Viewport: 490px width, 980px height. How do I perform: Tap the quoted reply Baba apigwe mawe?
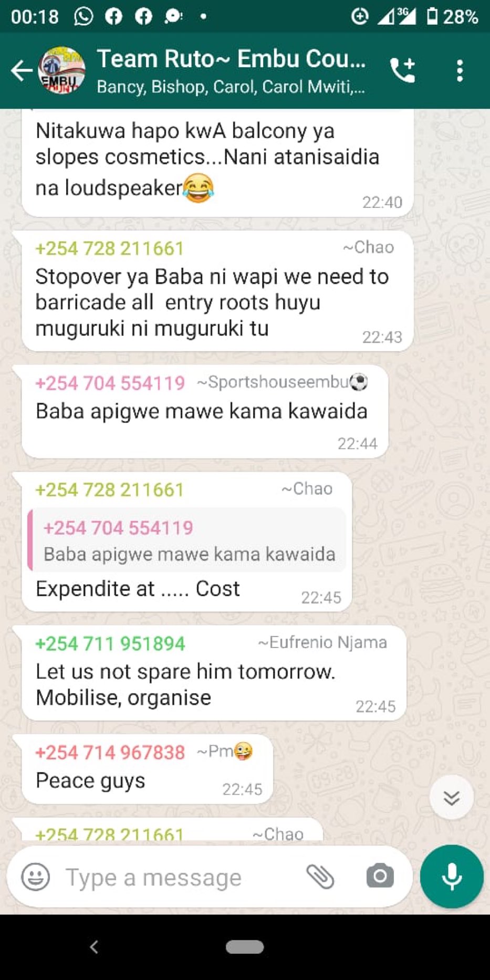click(x=187, y=540)
